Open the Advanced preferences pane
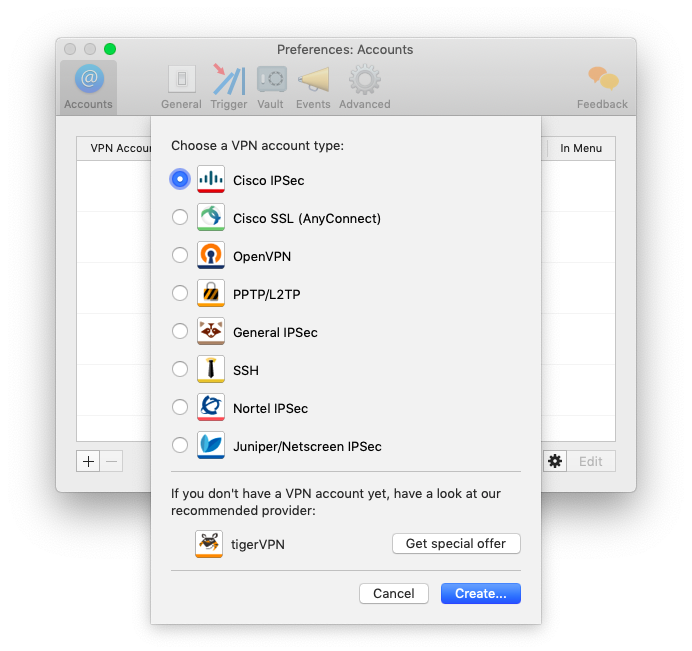692x651 pixels. [365, 87]
